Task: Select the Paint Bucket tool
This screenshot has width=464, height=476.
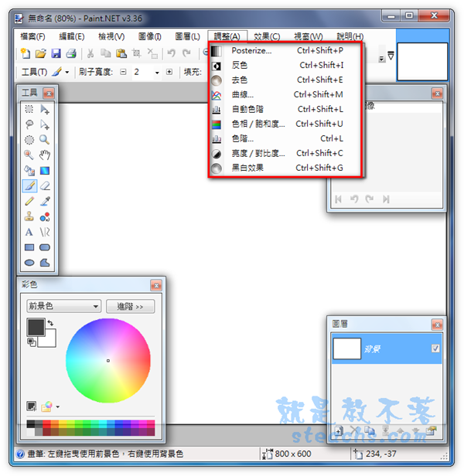Action: click(29, 171)
